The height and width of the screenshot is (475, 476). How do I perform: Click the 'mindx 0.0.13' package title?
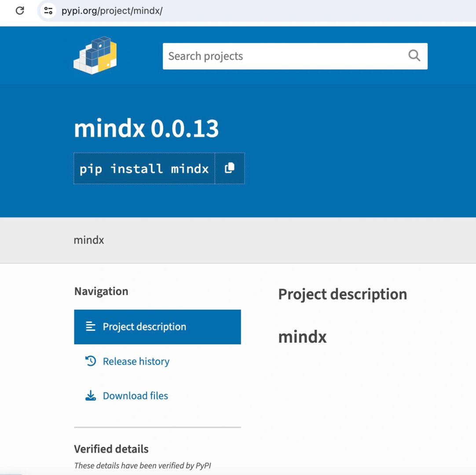point(146,128)
